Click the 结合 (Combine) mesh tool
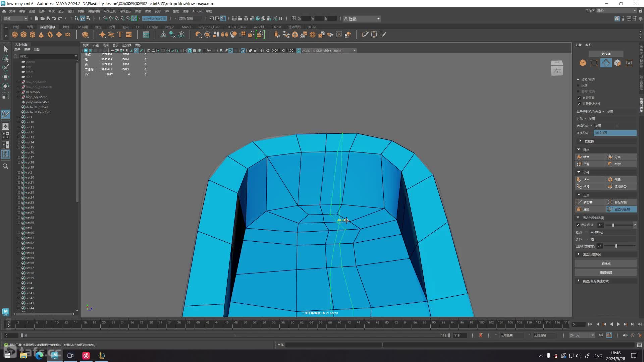This screenshot has height=362, width=644. click(x=590, y=157)
